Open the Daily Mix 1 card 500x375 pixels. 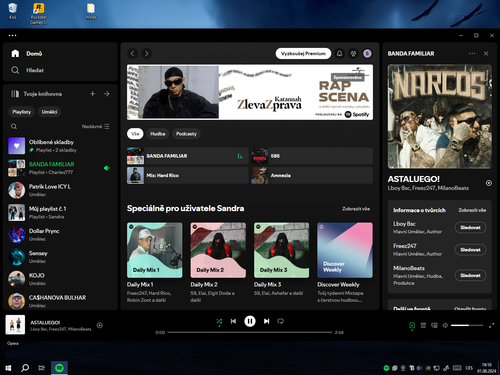pos(155,263)
